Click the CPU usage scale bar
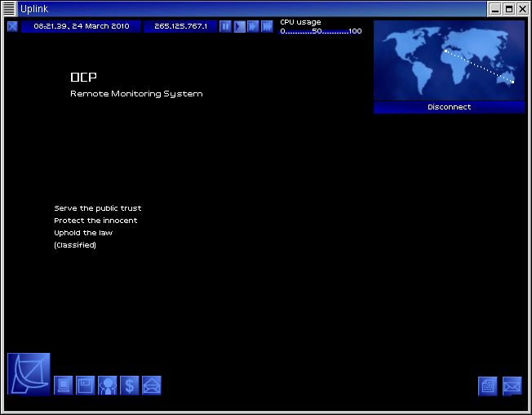 (x=321, y=31)
